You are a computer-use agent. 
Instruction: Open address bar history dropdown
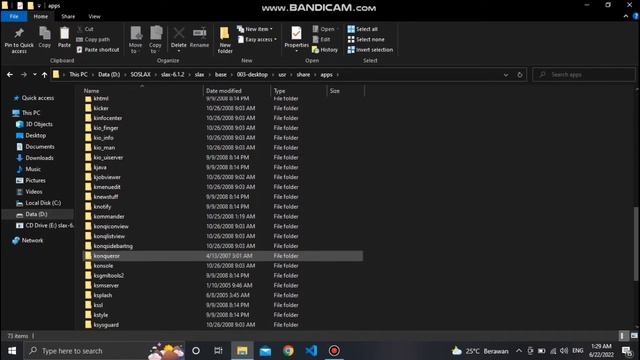point(506,75)
